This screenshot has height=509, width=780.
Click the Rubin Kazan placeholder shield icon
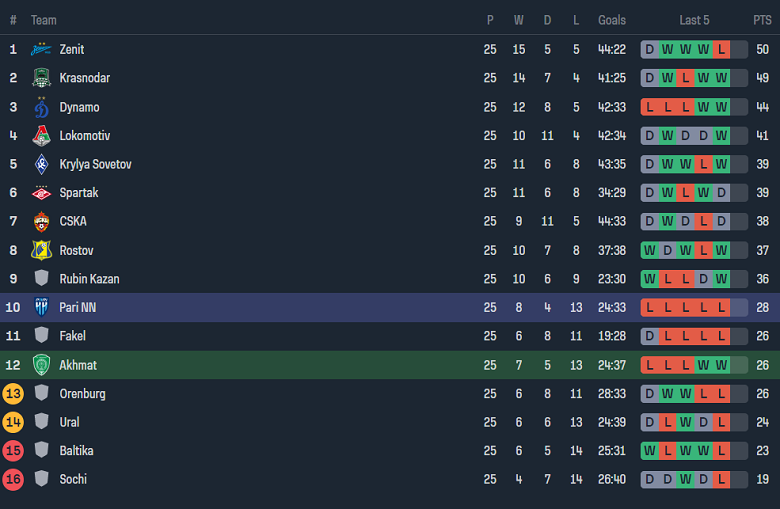point(41,279)
